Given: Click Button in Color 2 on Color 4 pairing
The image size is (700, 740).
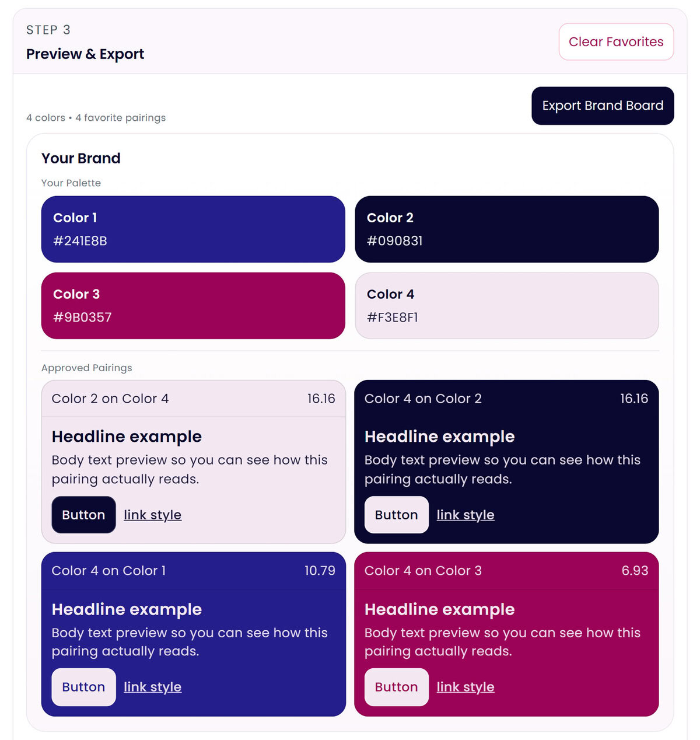Looking at the screenshot, I should pyautogui.click(x=83, y=515).
